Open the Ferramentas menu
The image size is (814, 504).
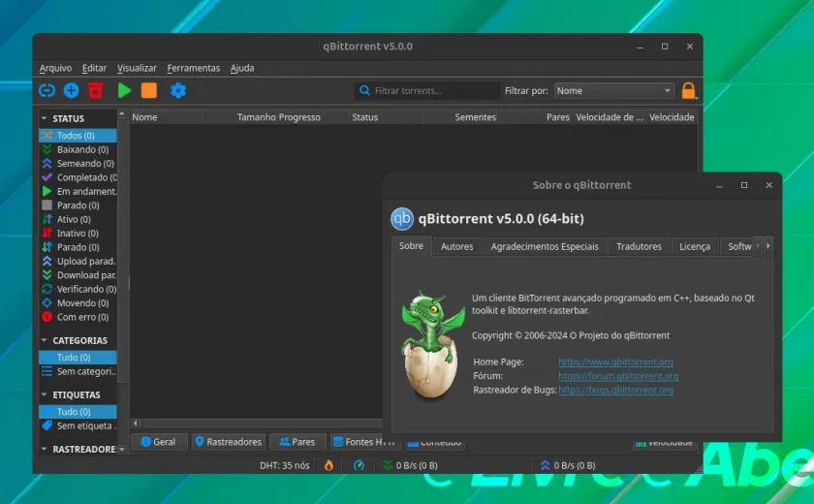[x=193, y=68]
